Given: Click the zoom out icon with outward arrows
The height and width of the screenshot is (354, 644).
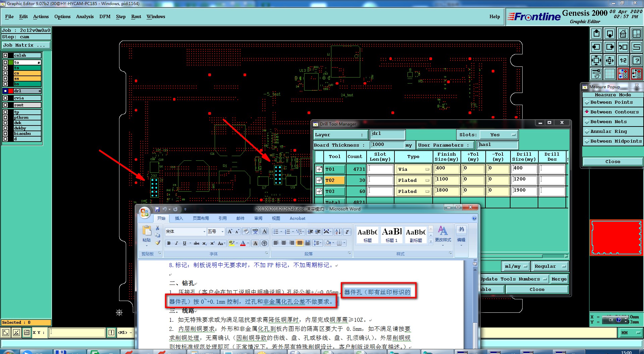Looking at the screenshot, I should click(610, 60).
